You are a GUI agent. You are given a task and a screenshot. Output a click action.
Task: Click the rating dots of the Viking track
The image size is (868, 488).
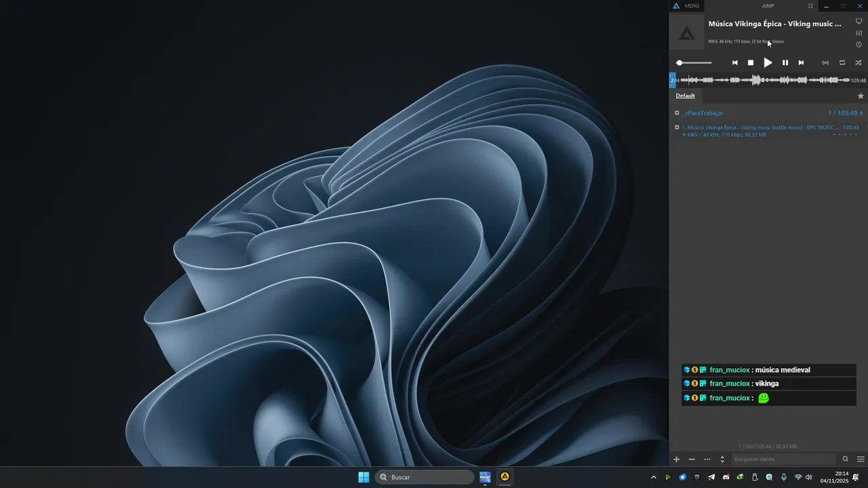[846, 135]
